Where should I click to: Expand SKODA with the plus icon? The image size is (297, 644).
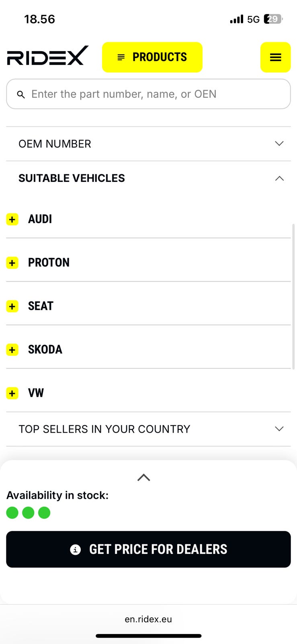point(12,350)
